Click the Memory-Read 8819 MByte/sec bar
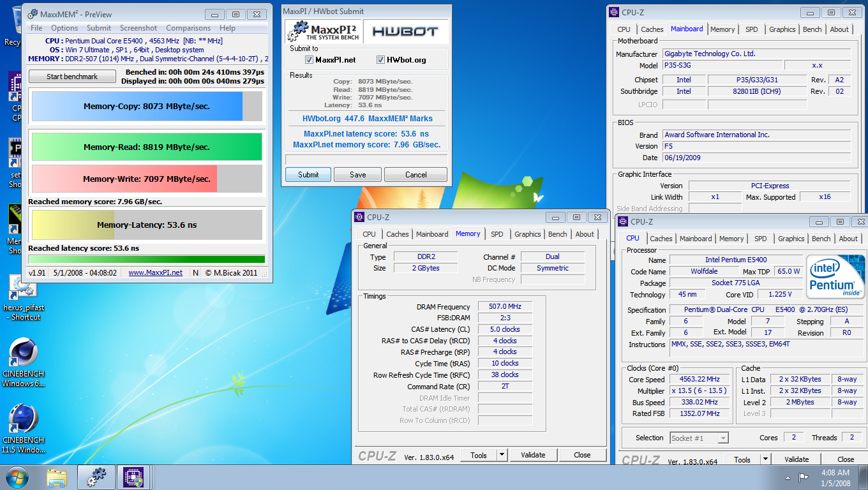Image resolution: width=868 pixels, height=490 pixels. click(x=147, y=147)
